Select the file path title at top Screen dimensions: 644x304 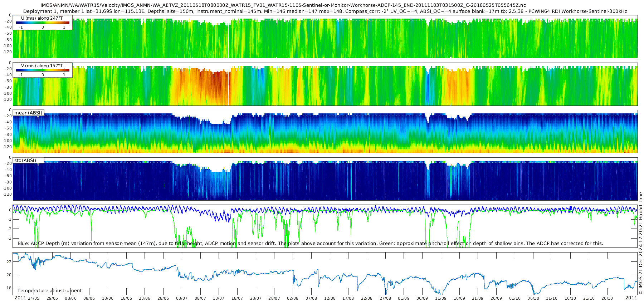(283, 5)
